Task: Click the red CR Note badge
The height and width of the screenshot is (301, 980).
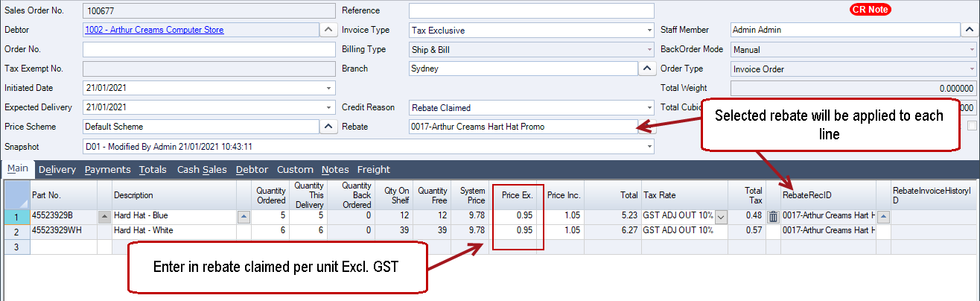Action: point(870,10)
